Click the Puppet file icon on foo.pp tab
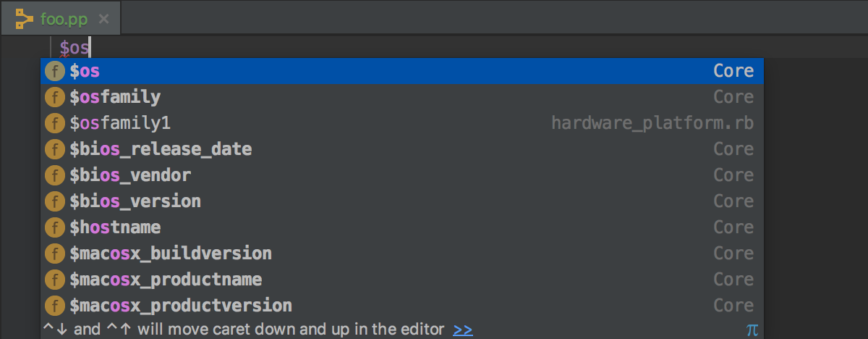The height and width of the screenshot is (339, 868). coord(25,18)
